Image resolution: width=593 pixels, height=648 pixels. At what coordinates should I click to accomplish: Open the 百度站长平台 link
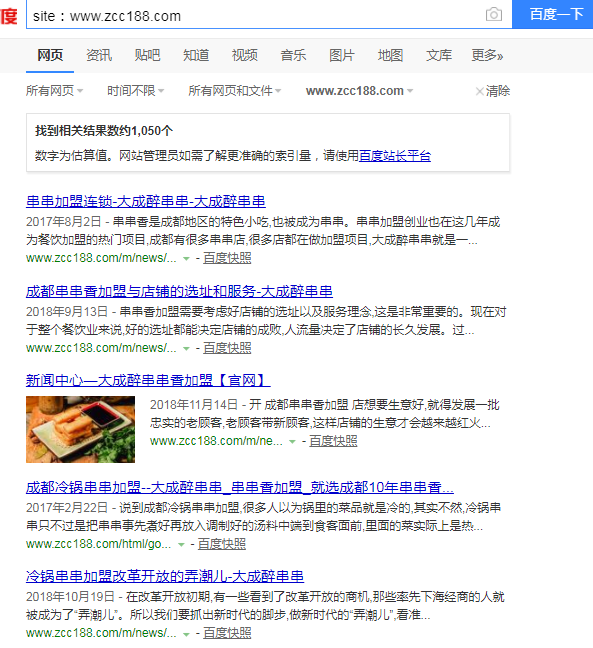395,156
